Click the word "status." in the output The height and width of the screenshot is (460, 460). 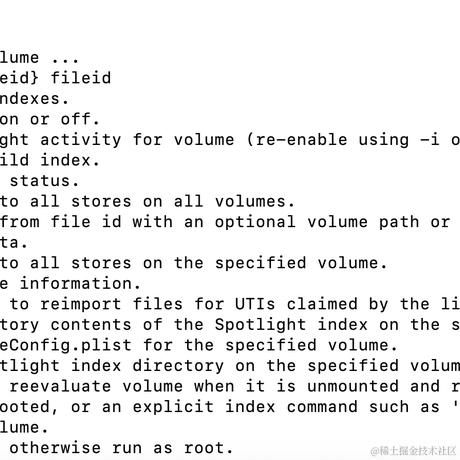(x=45, y=181)
